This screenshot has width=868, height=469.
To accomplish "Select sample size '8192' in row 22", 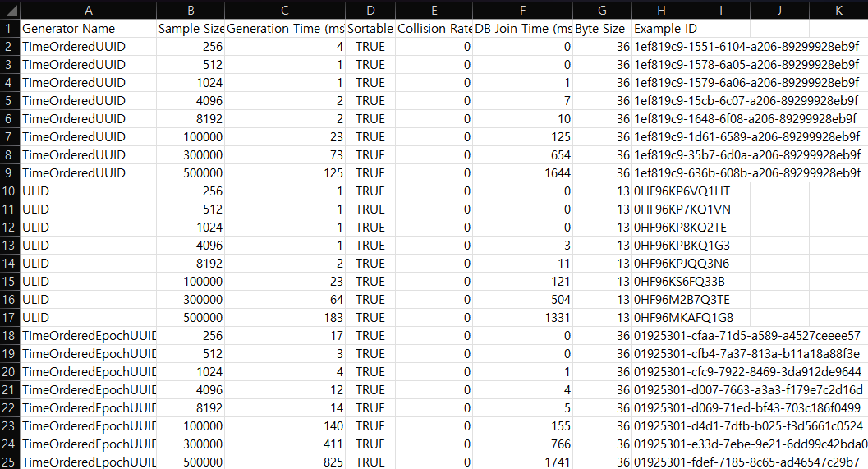I will point(191,408).
